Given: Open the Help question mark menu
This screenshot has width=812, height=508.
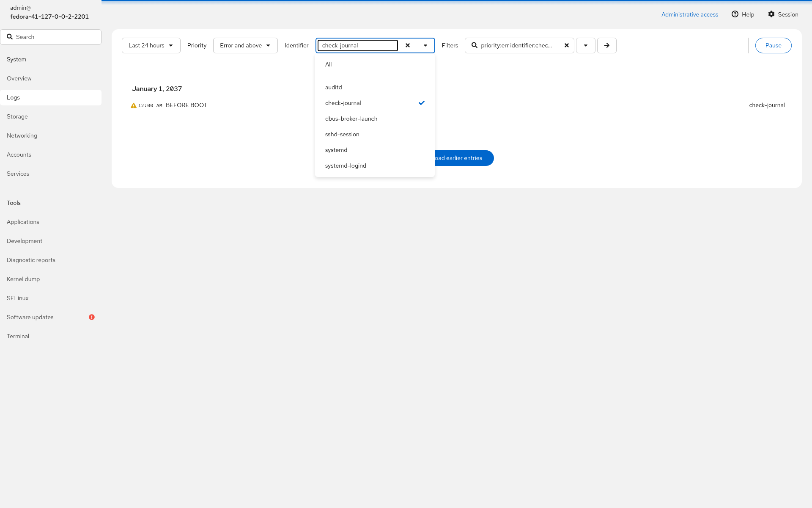Looking at the screenshot, I should coord(743,14).
